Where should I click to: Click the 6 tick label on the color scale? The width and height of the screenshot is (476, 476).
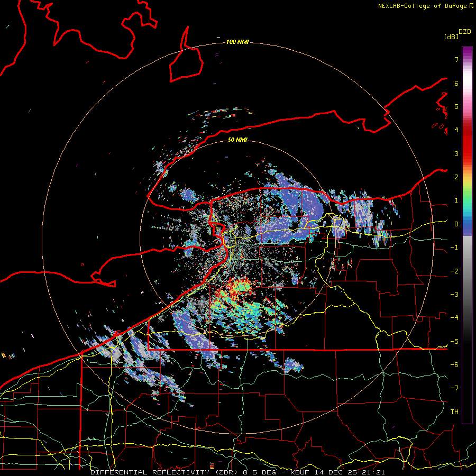coord(456,83)
